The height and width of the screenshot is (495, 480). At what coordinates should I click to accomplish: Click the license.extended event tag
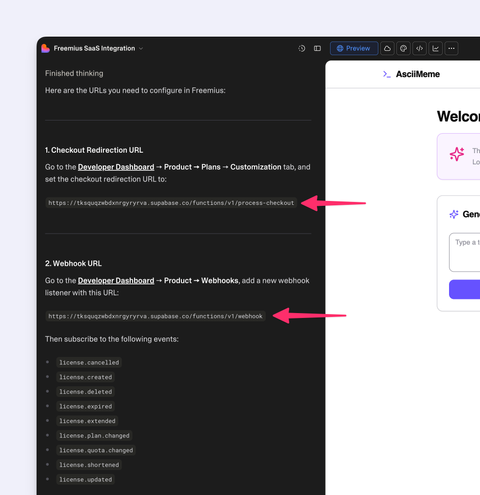[87, 421]
